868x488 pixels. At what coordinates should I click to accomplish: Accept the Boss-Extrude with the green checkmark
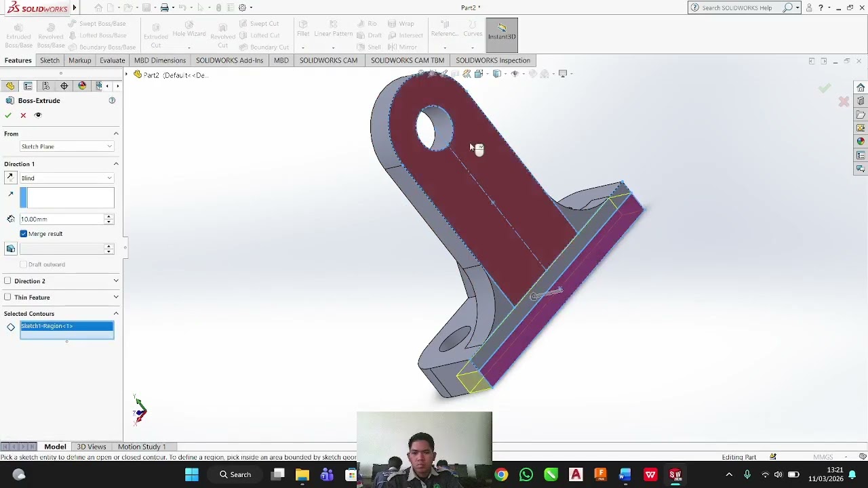8,115
